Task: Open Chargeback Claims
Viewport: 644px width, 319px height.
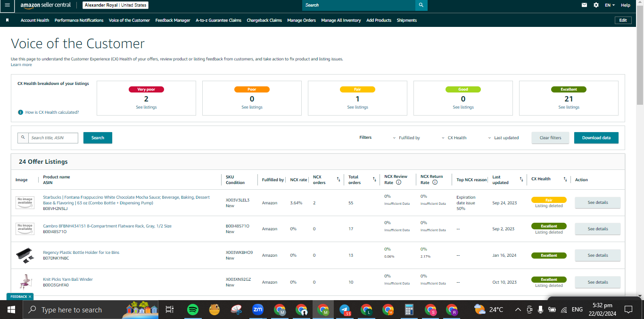Action: [x=264, y=20]
